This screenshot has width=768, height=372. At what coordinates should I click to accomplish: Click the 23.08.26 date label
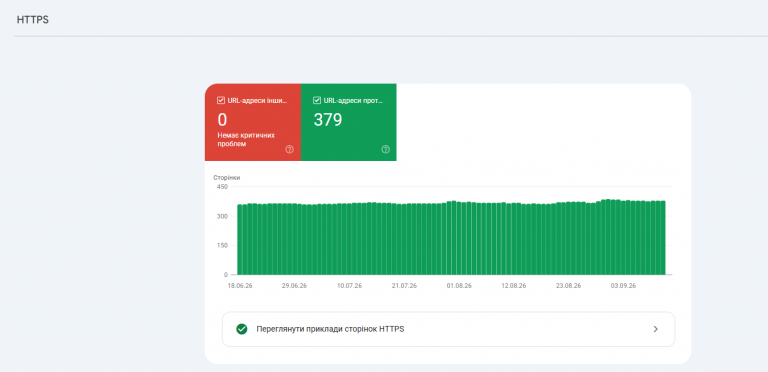tap(569, 286)
